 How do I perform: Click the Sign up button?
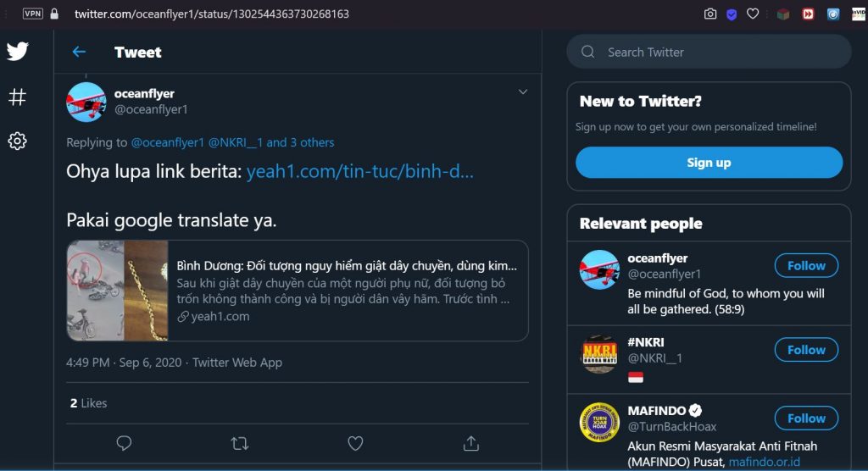(x=709, y=162)
